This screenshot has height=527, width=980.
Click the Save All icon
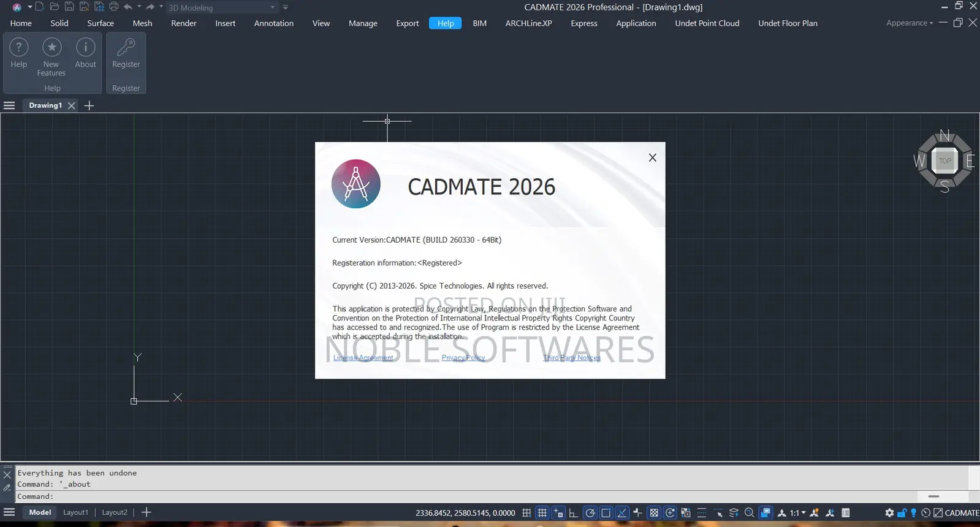[x=99, y=7]
